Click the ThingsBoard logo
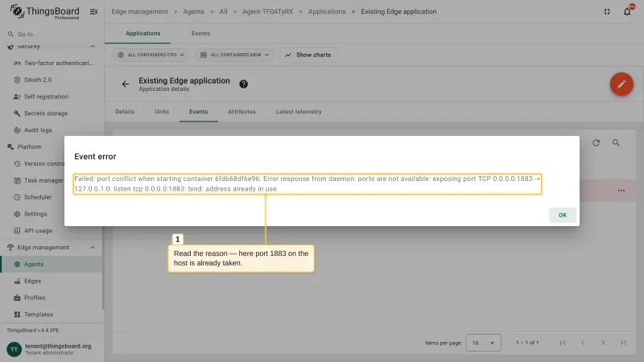This screenshot has width=644, height=362. [x=44, y=11]
